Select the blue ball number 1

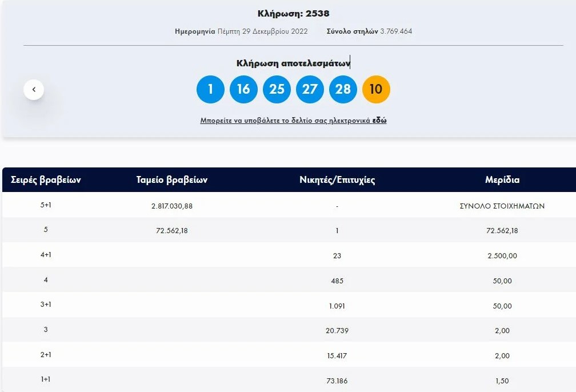click(210, 90)
